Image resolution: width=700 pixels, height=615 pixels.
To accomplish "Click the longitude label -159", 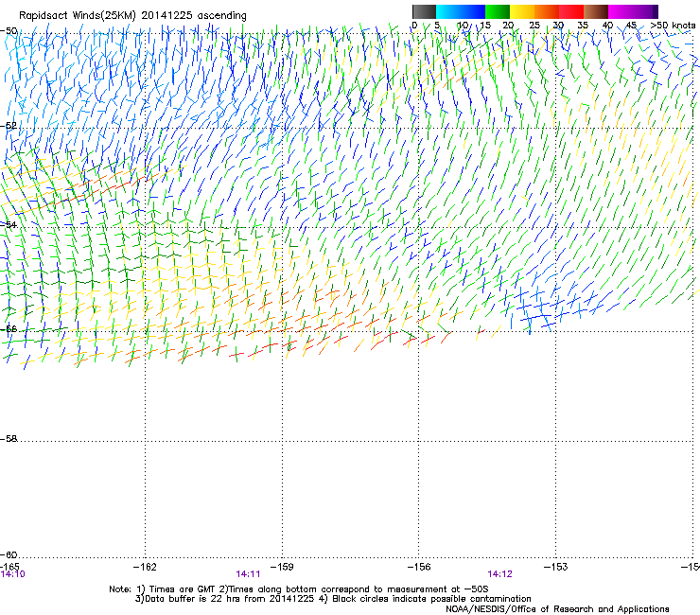I will (282, 567).
